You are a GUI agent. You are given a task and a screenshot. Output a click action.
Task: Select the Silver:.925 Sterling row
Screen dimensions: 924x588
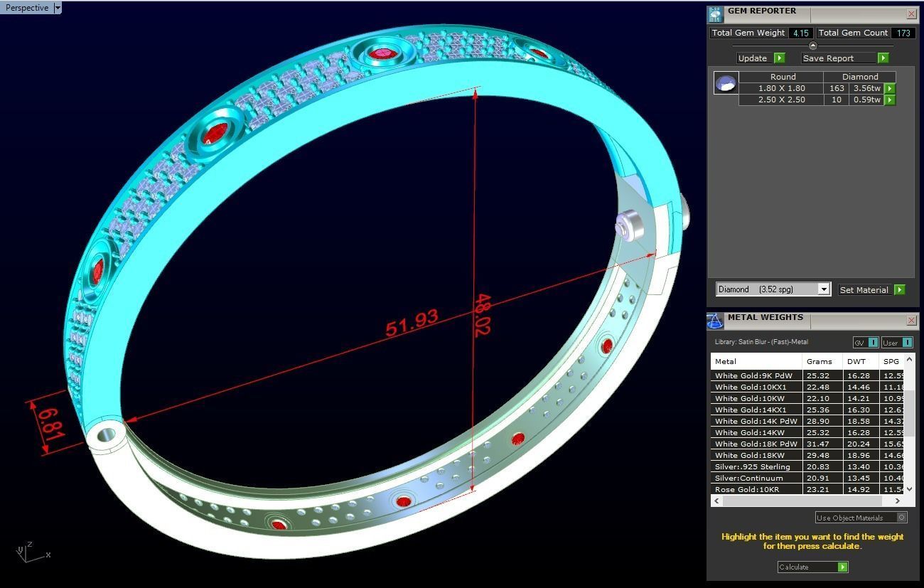point(808,466)
